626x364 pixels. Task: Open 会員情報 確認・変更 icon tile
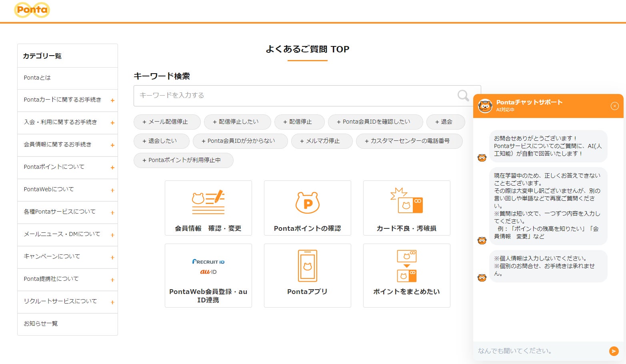tap(208, 208)
